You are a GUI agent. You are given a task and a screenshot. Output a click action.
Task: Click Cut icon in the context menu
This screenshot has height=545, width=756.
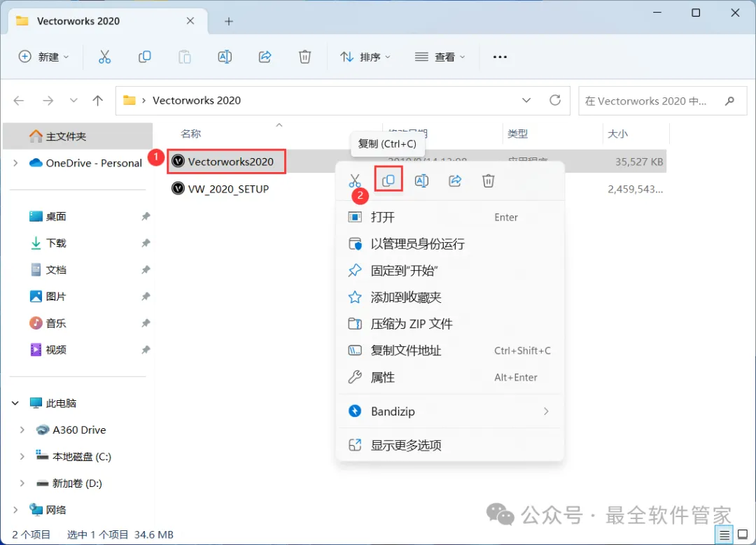pos(355,181)
